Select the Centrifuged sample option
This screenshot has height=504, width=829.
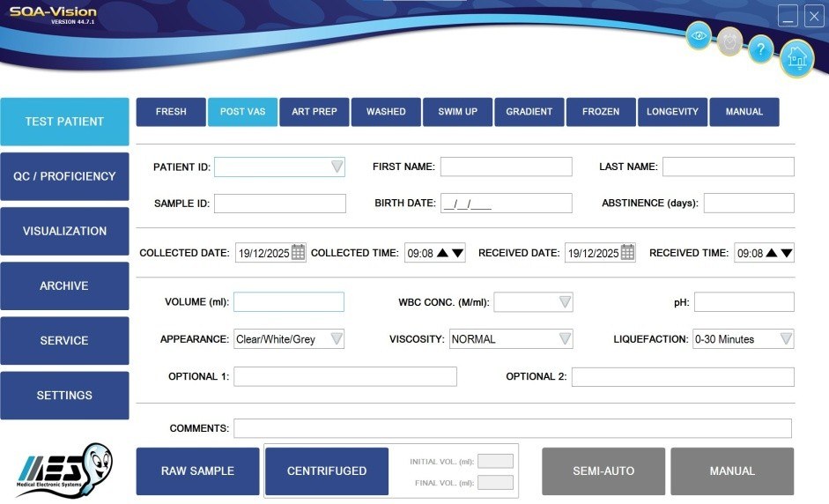pyautogui.click(x=327, y=471)
